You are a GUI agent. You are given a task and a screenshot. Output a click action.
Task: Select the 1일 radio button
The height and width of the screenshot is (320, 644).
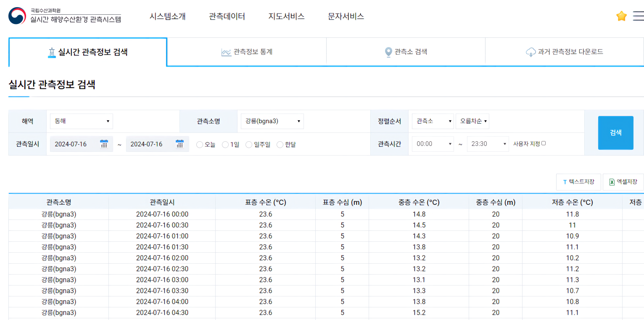pyautogui.click(x=225, y=145)
